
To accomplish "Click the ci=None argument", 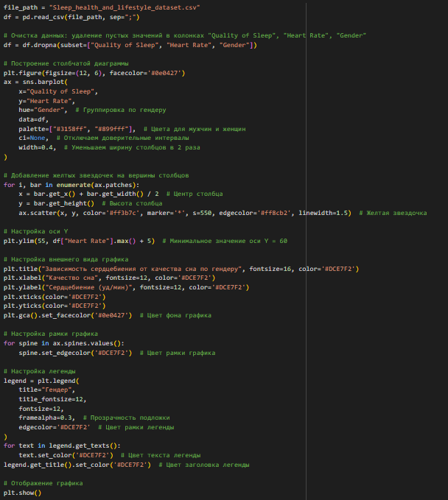I will click(x=33, y=138).
